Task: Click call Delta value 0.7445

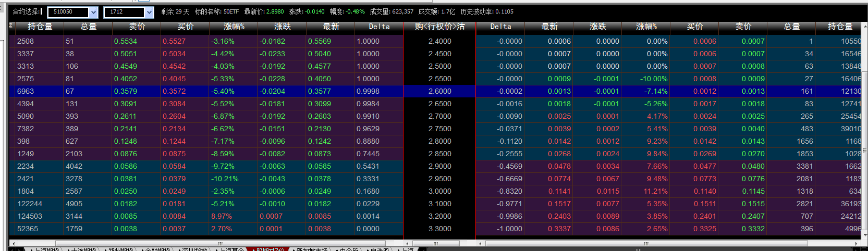Action: pyautogui.click(x=368, y=154)
